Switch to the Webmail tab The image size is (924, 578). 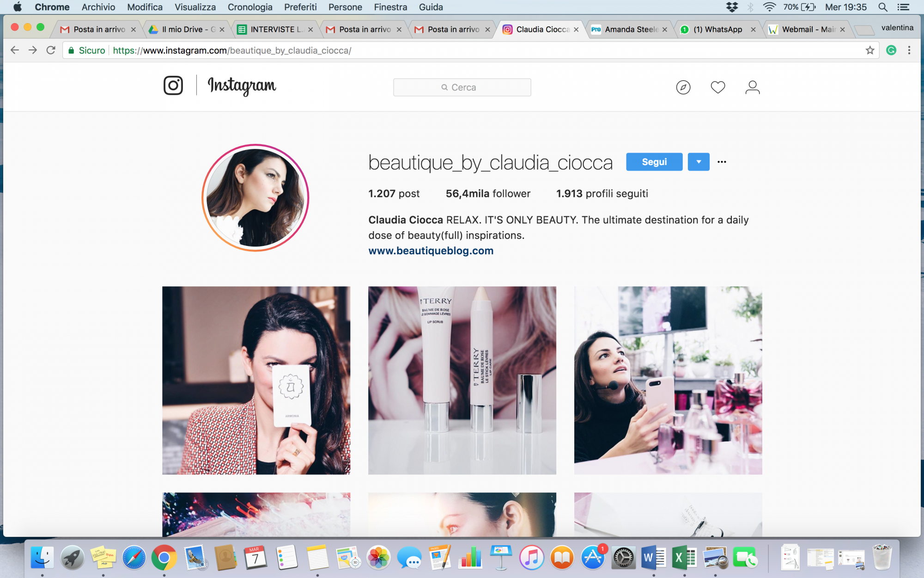806,29
